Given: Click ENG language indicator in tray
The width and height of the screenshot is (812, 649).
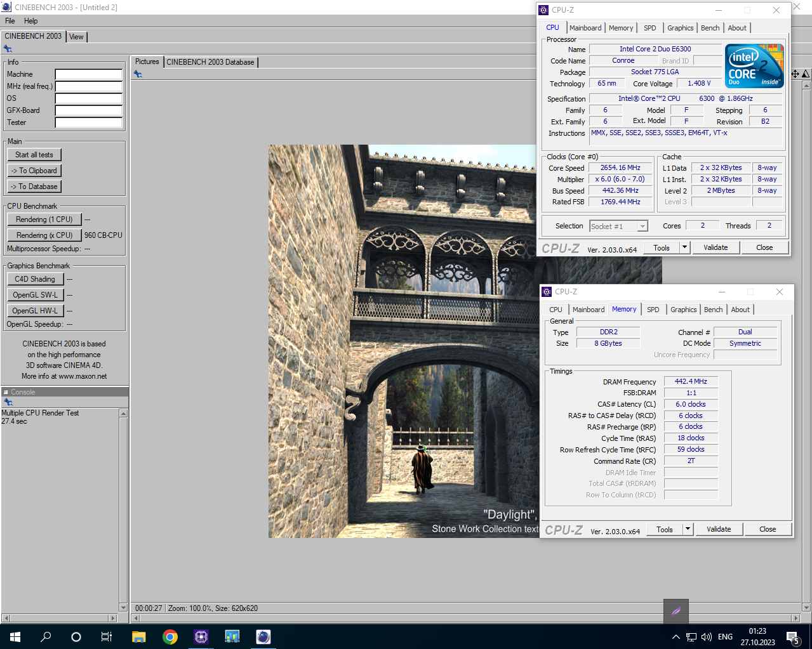Looking at the screenshot, I should 725,636.
